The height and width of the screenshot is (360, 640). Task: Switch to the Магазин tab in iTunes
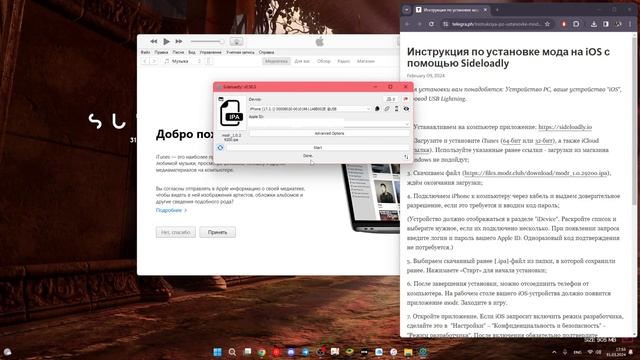point(366,61)
